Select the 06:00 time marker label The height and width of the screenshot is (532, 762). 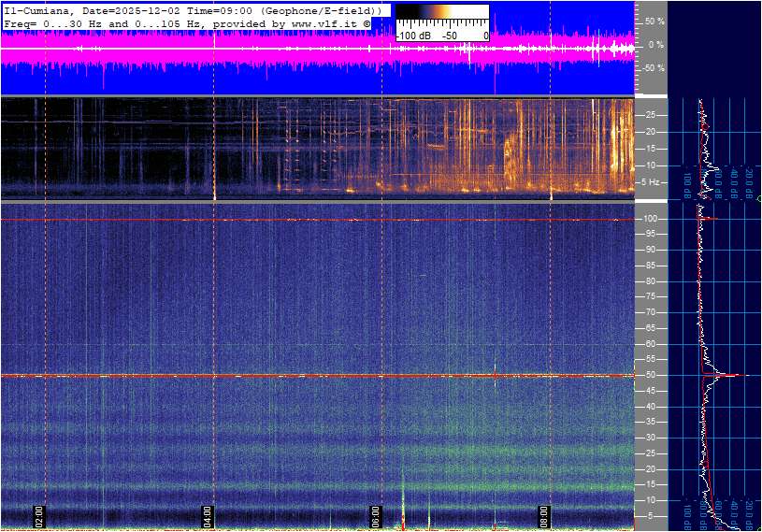[376, 514]
